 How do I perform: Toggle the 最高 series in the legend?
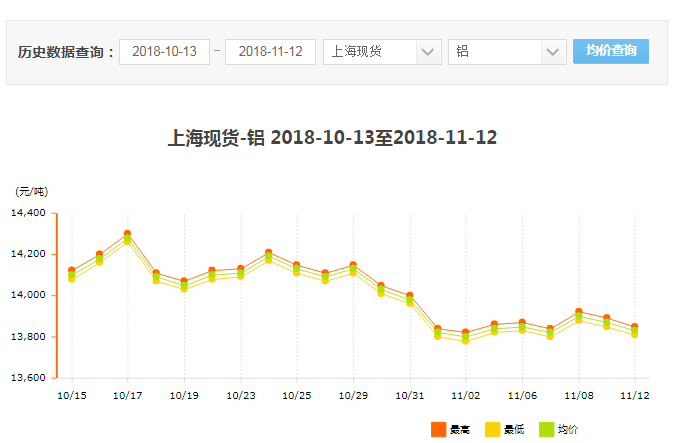tap(438, 429)
